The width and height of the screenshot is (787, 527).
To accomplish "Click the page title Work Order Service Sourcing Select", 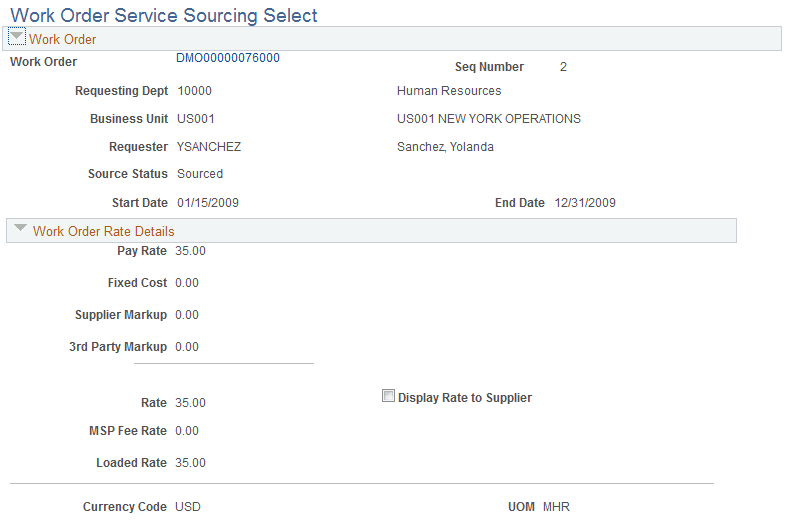I will point(164,16).
